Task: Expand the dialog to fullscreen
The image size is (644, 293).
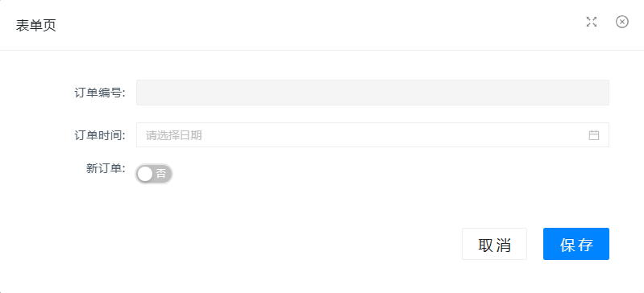Action: (591, 23)
